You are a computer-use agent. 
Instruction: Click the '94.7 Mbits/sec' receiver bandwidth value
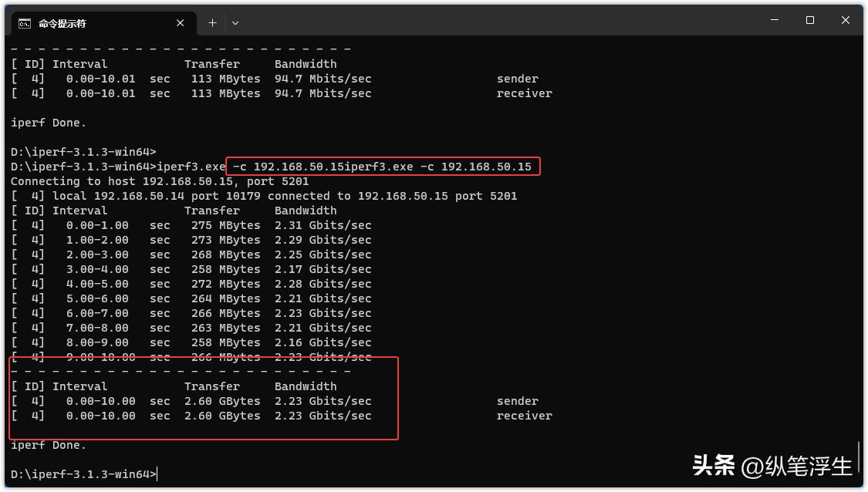click(x=323, y=93)
